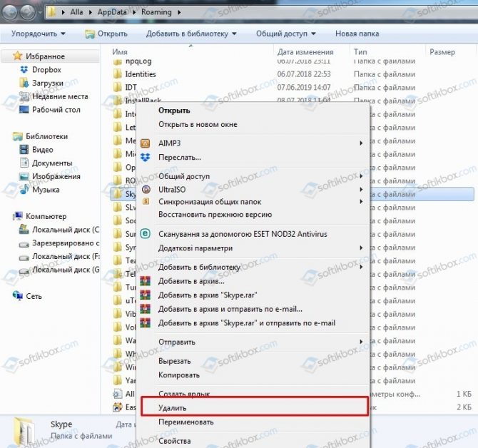Click WinRAR icon next to Добавить в архив "Skype.rar"
Image resolution: width=478 pixels, height=448 pixels.
point(146,295)
